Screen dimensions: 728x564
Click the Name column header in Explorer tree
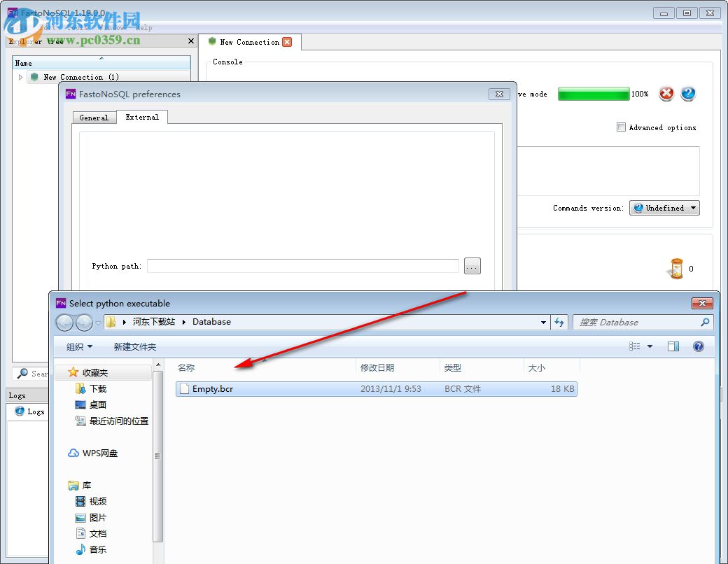click(101, 63)
